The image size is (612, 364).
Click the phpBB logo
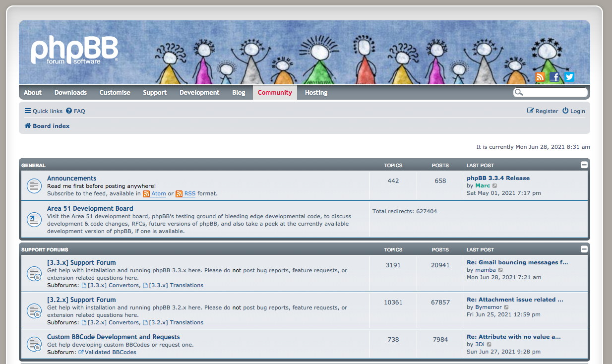(74, 50)
